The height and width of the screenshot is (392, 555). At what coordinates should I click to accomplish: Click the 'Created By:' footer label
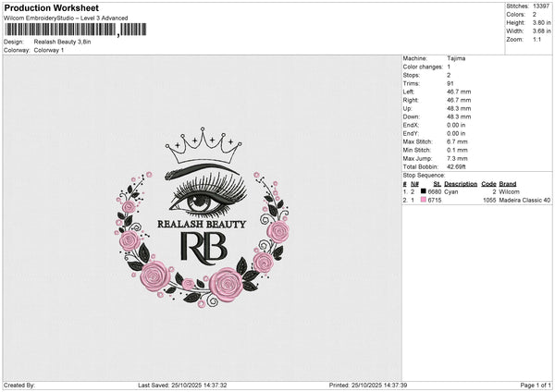coord(19,385)
